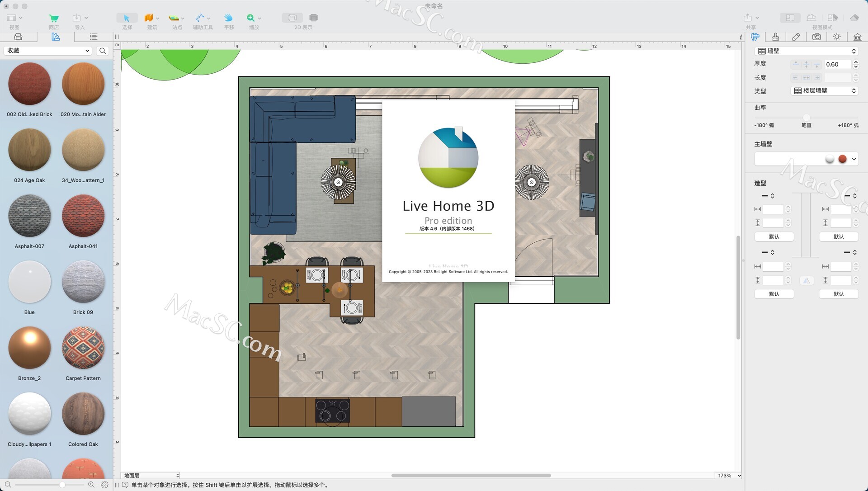Expand the 建筑 tool dropdown arrow
Screen dimensions: 868x491
pos(158,18)
